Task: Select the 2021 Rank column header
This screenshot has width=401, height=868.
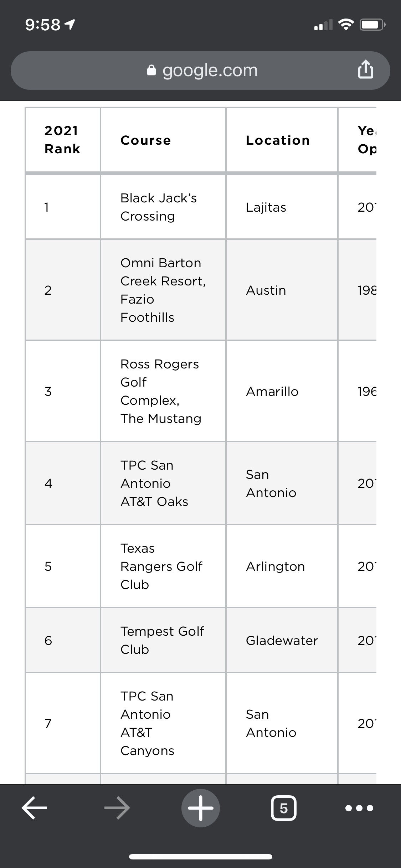Action: click(x=62, y=140)
